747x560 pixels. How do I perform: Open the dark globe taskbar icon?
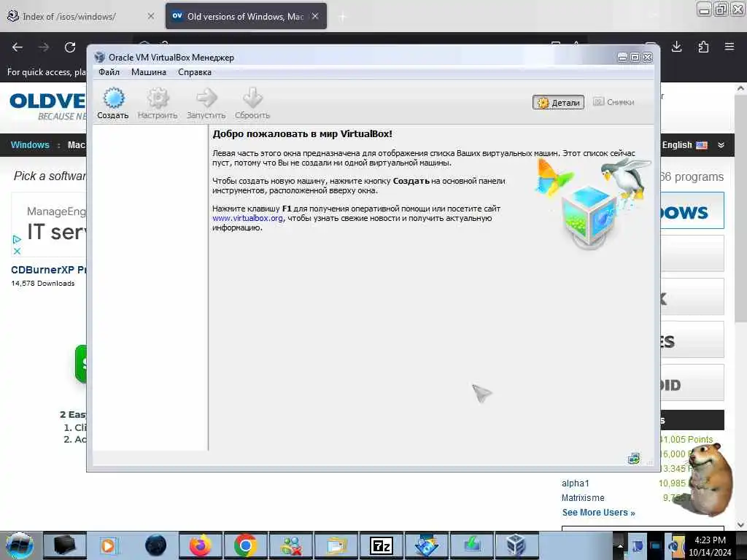pyautogui.click(x=155, y=545)
